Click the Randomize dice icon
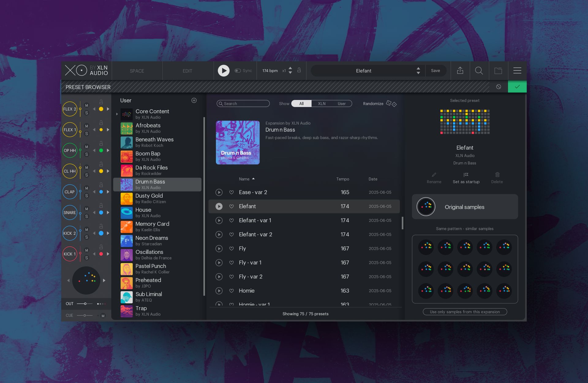This screenshot has height=383, width=588. click(x=391, y=104)
